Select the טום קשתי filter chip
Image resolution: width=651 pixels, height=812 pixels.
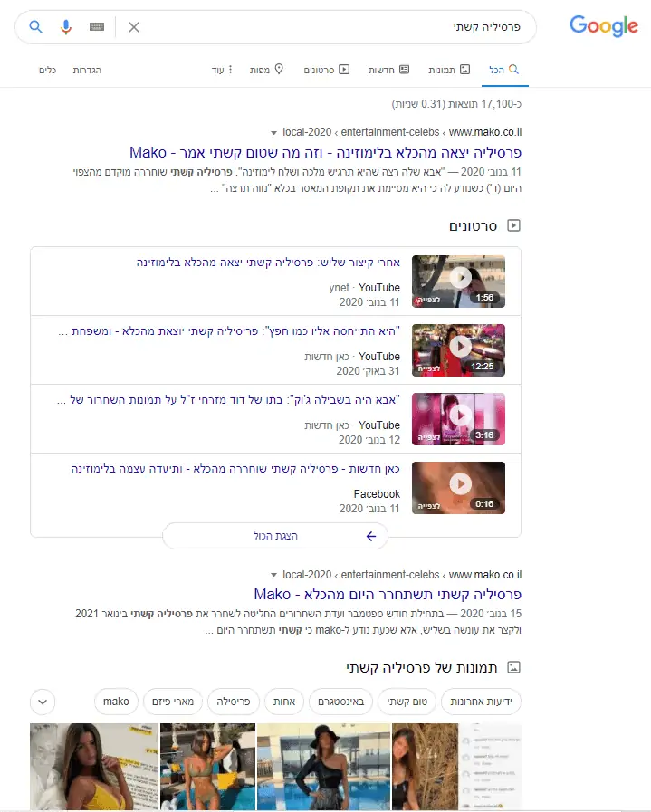pyautogui.click(x=407, y=702)
